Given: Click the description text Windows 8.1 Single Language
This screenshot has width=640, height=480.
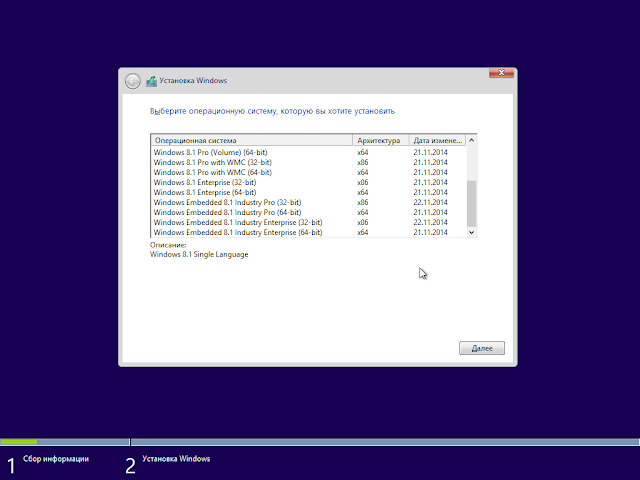Looking at the screenshot, I should 199,254.
